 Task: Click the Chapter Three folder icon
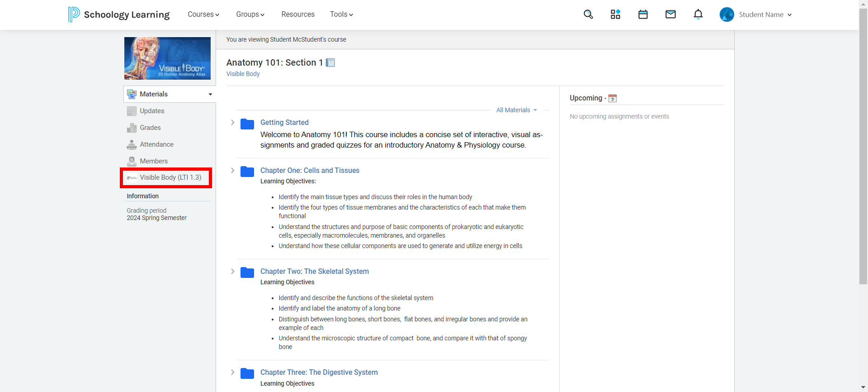click(x=247, y=373)
